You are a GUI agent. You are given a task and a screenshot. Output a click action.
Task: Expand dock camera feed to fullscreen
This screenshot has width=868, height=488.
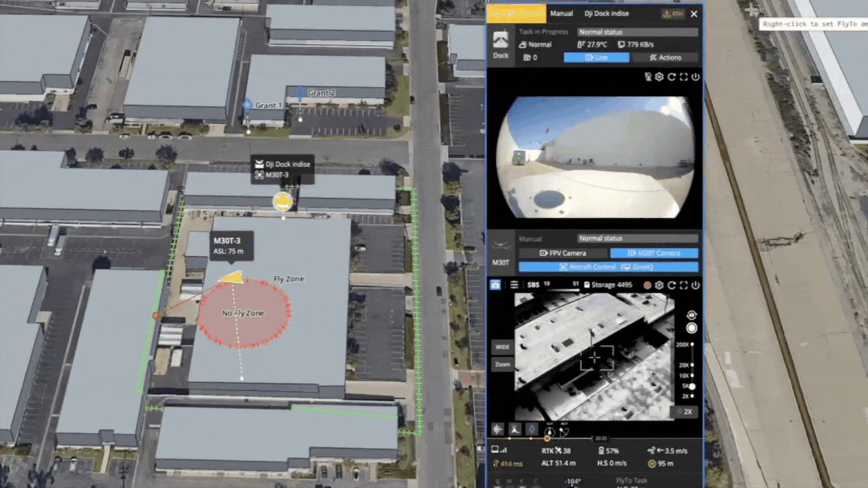point(684,77)
